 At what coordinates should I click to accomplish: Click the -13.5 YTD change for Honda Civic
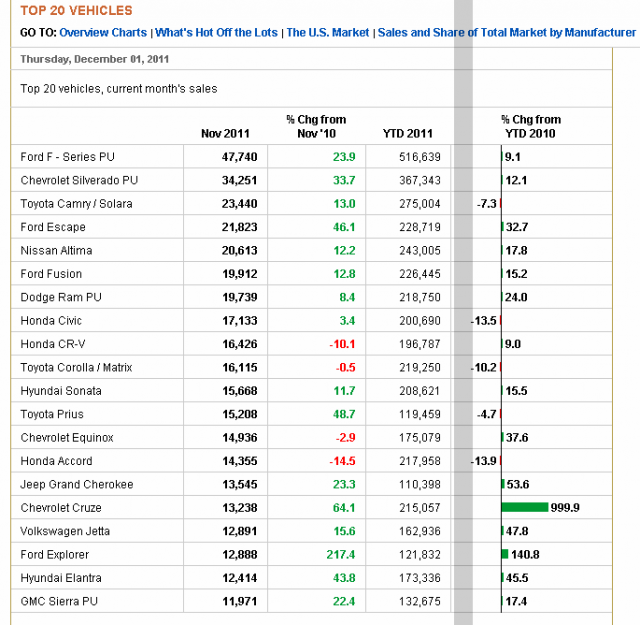(x=484, y=320)
